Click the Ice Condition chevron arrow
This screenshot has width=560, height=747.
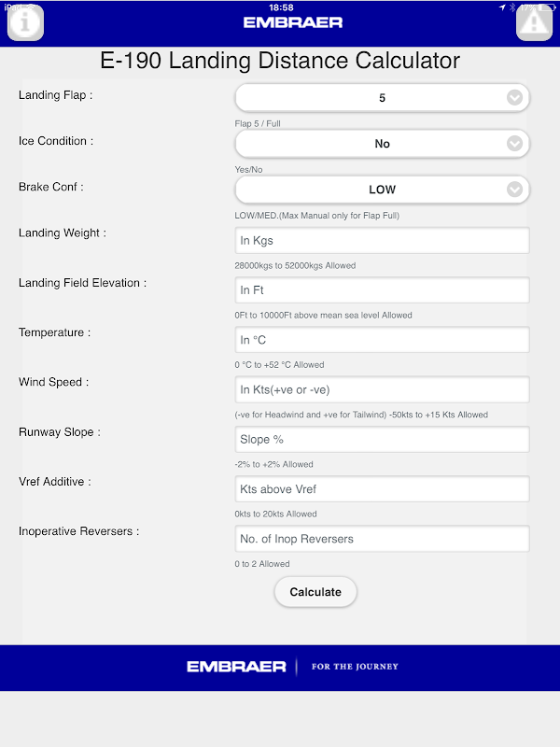(x=514, y=144)
